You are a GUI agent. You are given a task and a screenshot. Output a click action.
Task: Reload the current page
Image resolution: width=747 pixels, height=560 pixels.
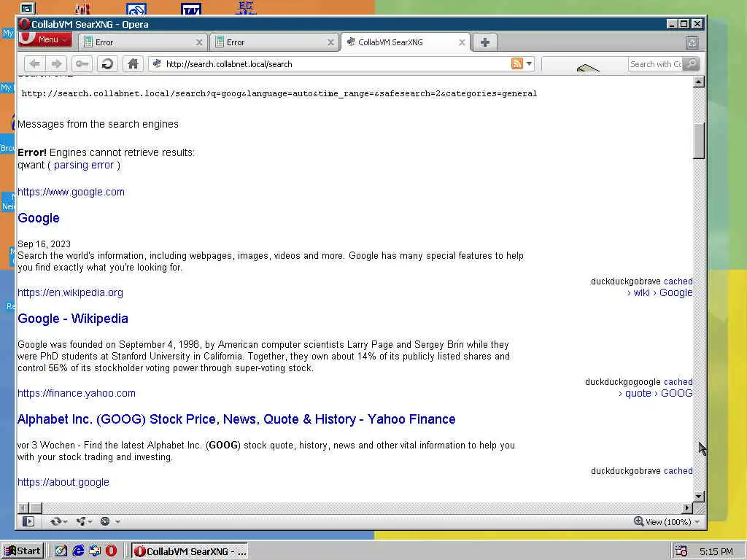click(x=107, y=64)
